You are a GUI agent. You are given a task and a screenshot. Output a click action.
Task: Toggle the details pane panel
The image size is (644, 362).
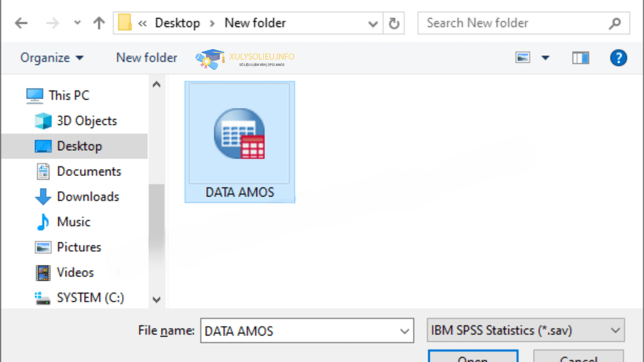[x=579, y=57]
